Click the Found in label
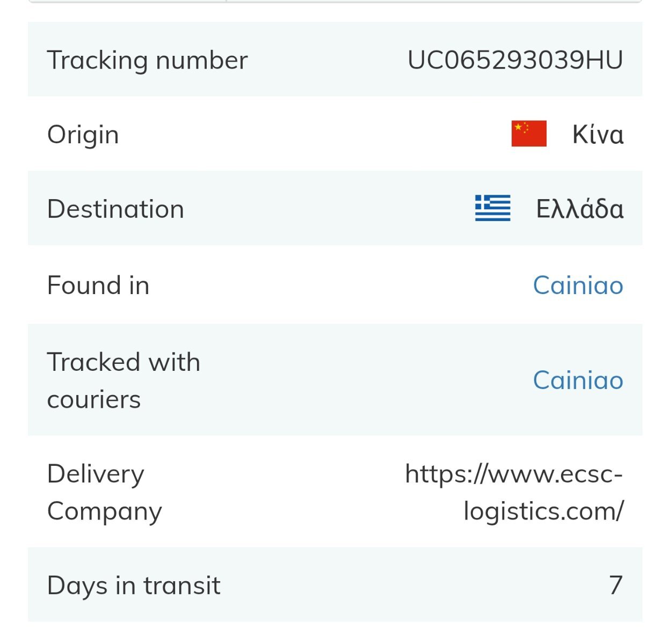670x644 pixels. click(x=98, y=285)
